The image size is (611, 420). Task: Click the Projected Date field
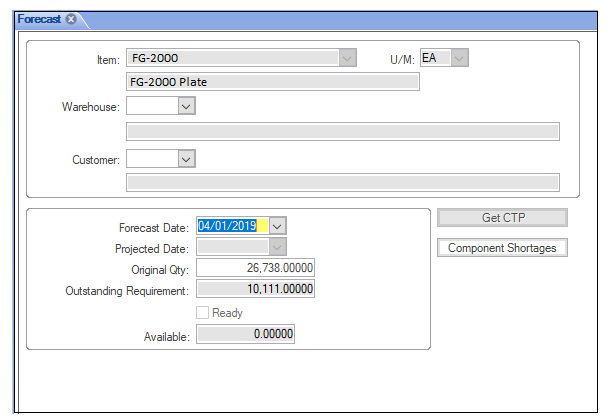tap(233, 247)
